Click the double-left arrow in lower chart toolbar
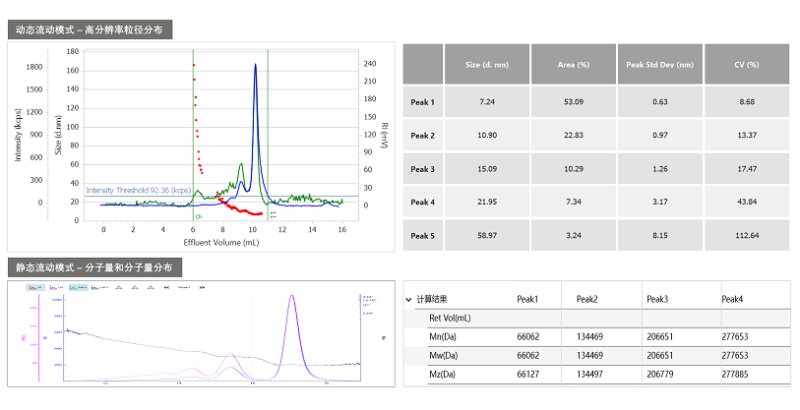The height and width of the screenshot is (410, 800). tap(167, 287)
